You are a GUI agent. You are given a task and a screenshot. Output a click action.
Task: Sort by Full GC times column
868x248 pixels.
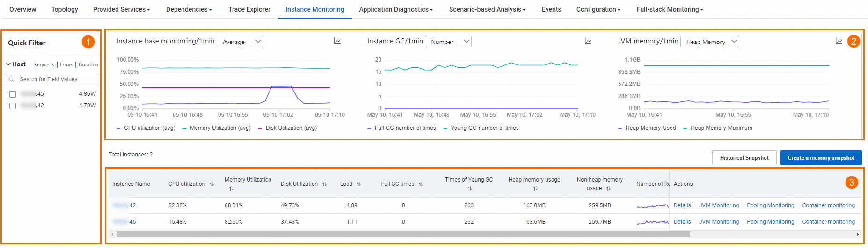coord(421,184)
